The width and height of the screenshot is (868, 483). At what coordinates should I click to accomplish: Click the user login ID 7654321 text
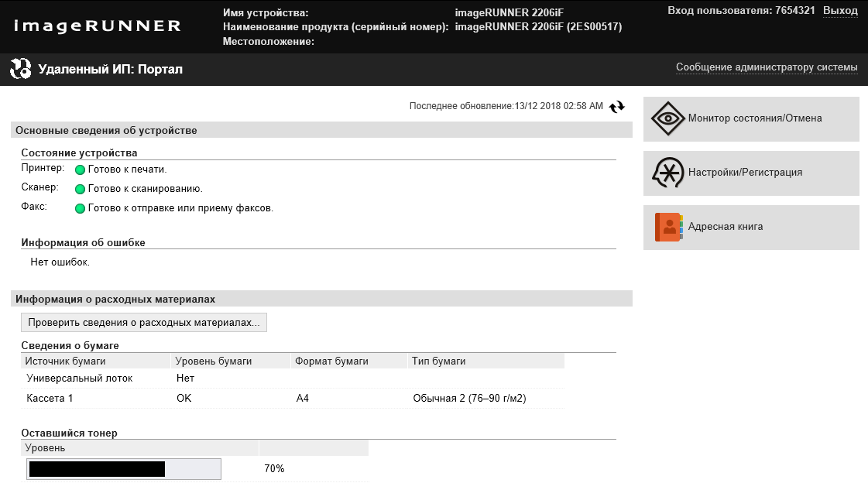[x=795, y=11]
